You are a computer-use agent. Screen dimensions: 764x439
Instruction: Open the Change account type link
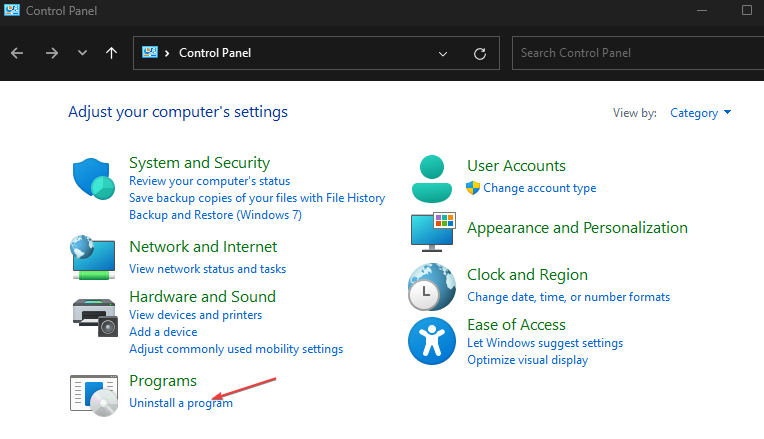point(539,188)
